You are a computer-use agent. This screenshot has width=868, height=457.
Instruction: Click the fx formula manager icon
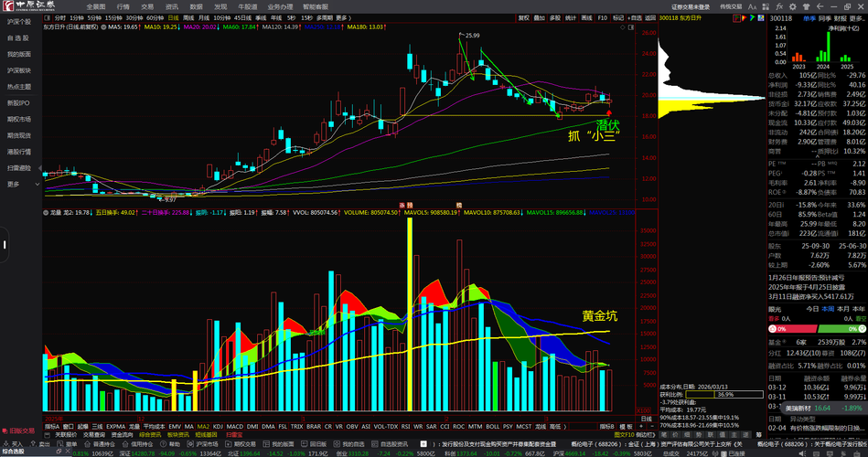[x=779, y=6]
